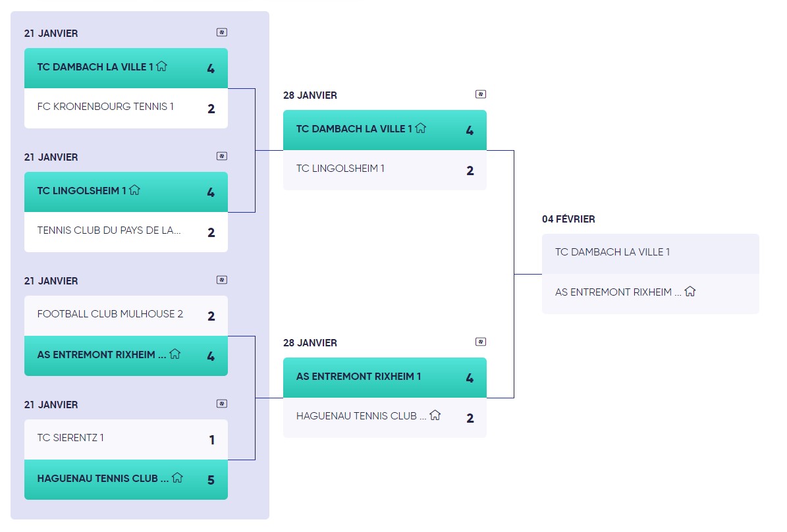Click winning Haguenau Tennis Club row scoring 5

[126, 479]
